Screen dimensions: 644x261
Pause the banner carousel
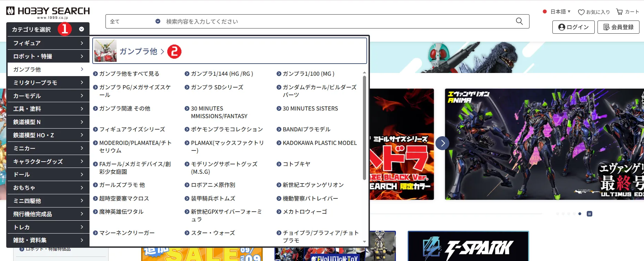pyautogui.click(x=589, y=214)
